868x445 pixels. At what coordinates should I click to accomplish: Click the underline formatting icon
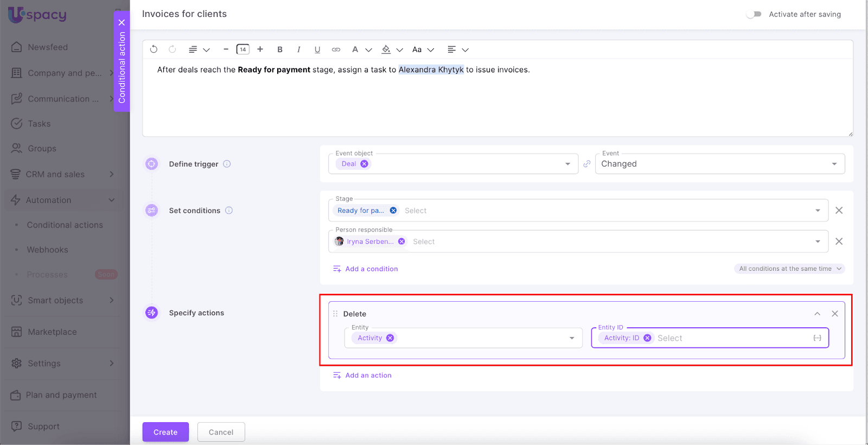click(317, 49)
